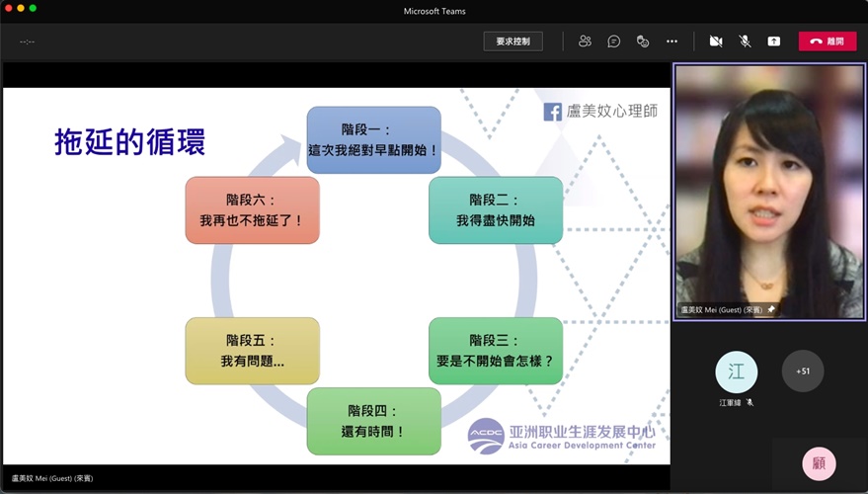This screenshot has width=868, height=494.
Task: Click the 階段四 green box on slide
Action: point(373,421)
